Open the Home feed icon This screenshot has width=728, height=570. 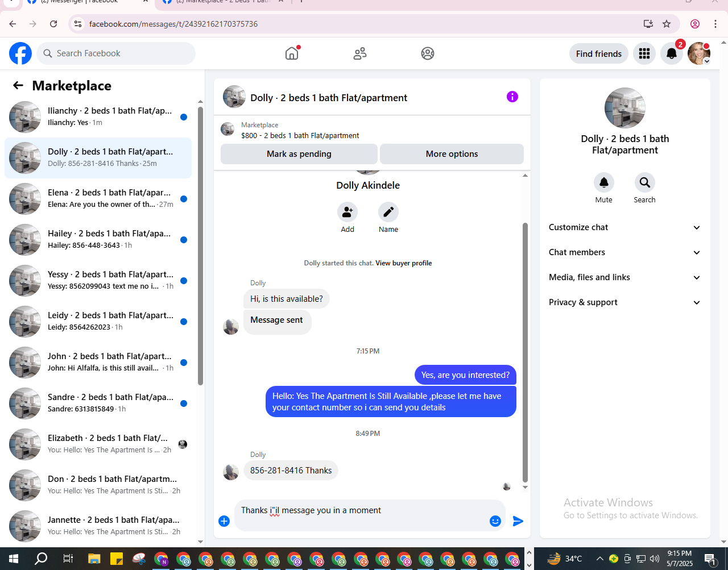coord(292,53)
